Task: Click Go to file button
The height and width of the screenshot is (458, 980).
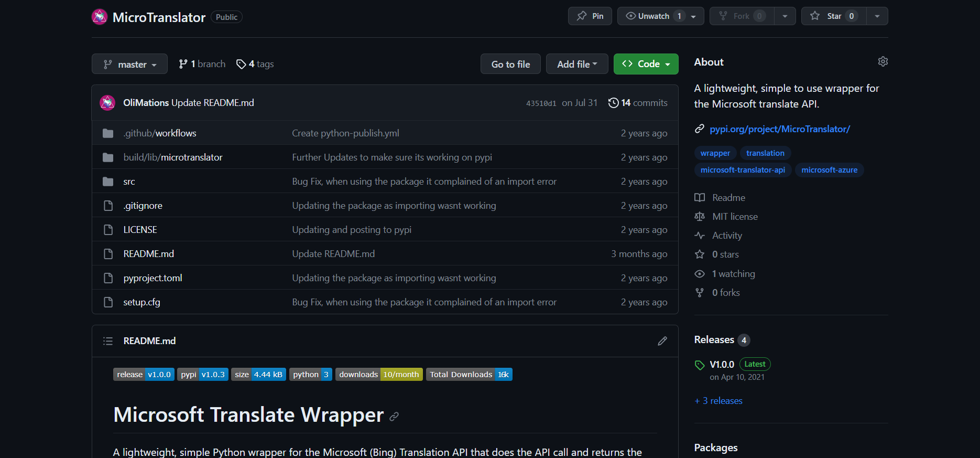Action: click(510, 64)
